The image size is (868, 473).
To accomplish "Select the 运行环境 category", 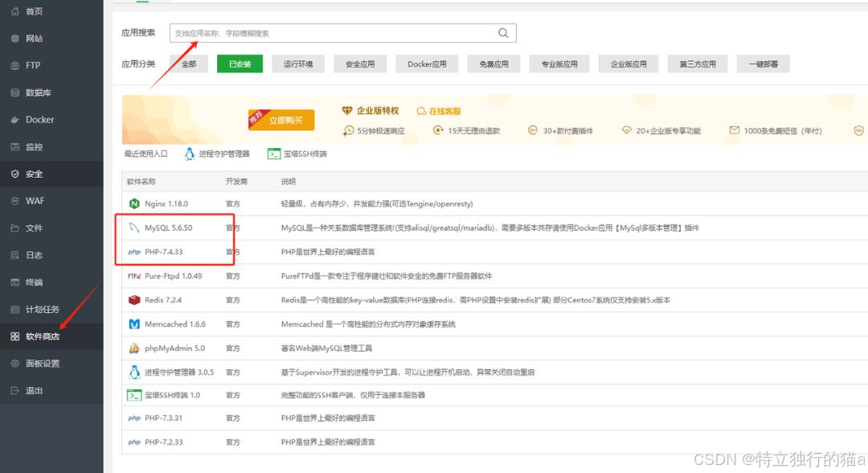I will tap(298, 64).
